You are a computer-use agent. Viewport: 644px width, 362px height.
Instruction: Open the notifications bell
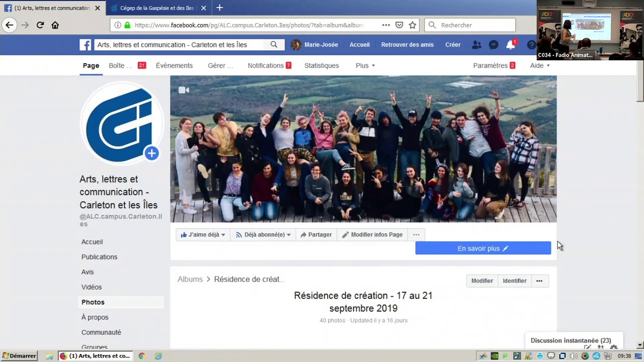(x=511, y=45)
